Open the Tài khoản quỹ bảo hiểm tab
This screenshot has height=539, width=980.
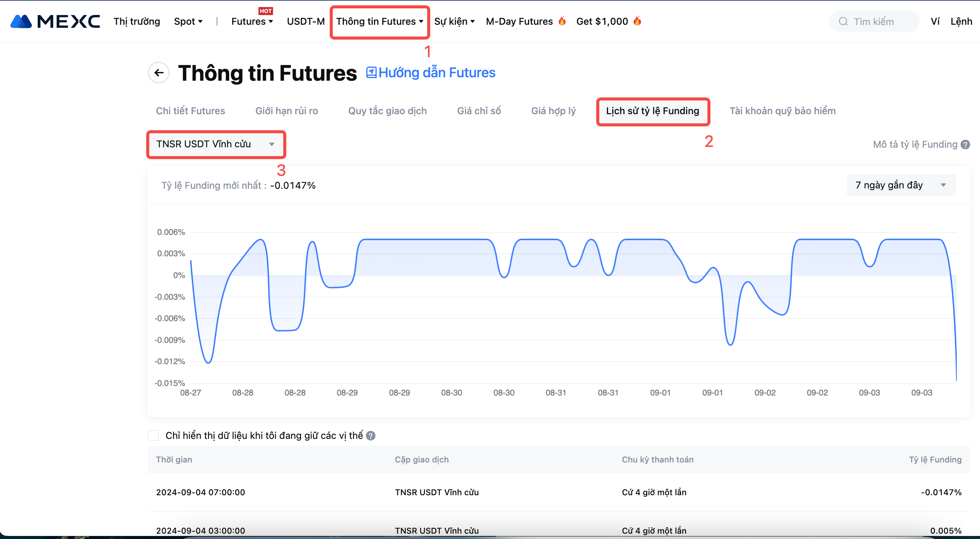pos(782,111)
